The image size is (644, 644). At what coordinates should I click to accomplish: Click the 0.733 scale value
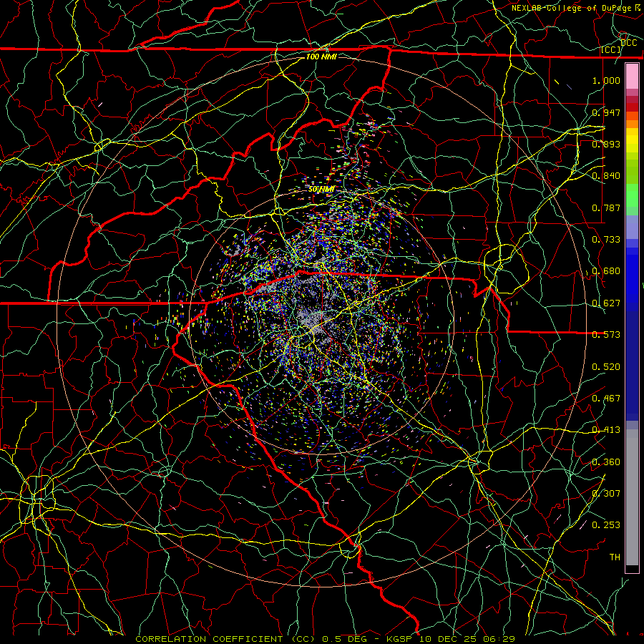(x=606, y=239)
